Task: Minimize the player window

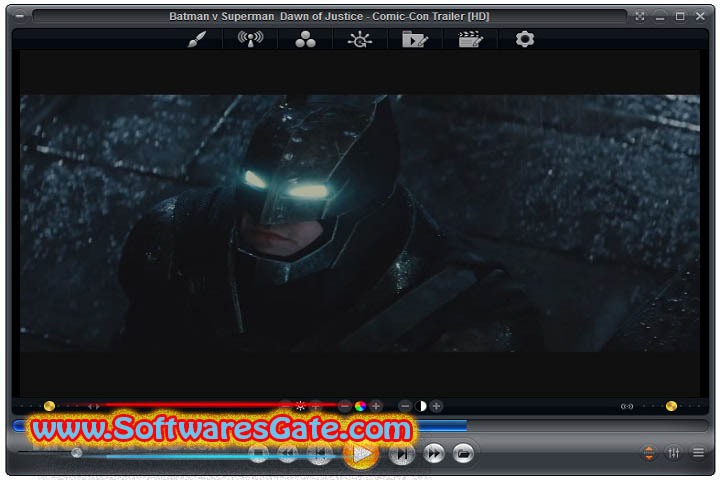Action: tap(660, 17)
